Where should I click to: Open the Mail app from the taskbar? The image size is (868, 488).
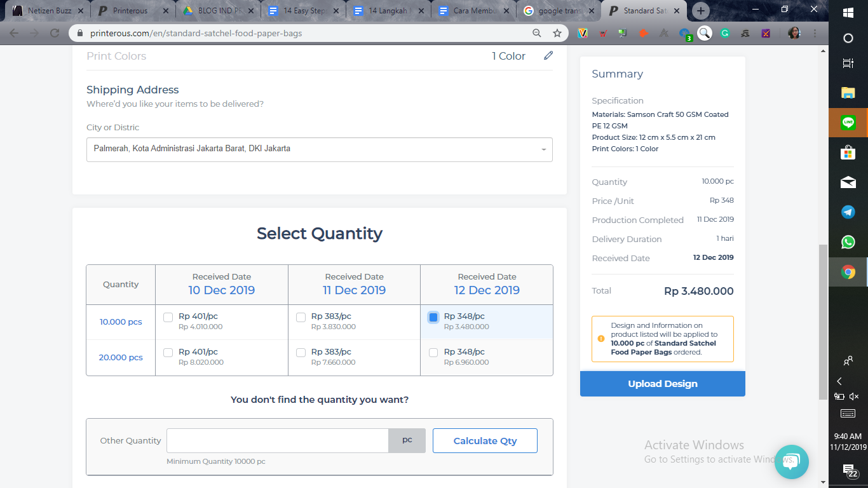pyautogui.click(x=848, y=182)
